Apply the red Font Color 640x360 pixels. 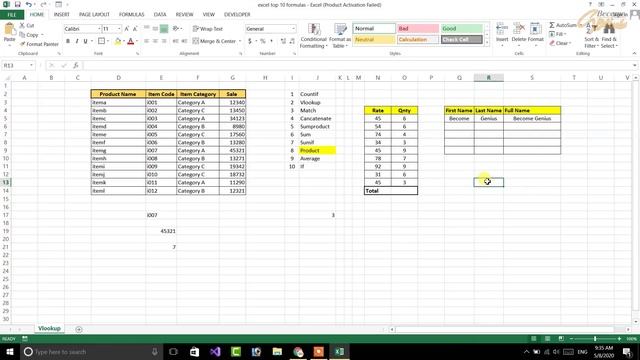click(131, 41)
